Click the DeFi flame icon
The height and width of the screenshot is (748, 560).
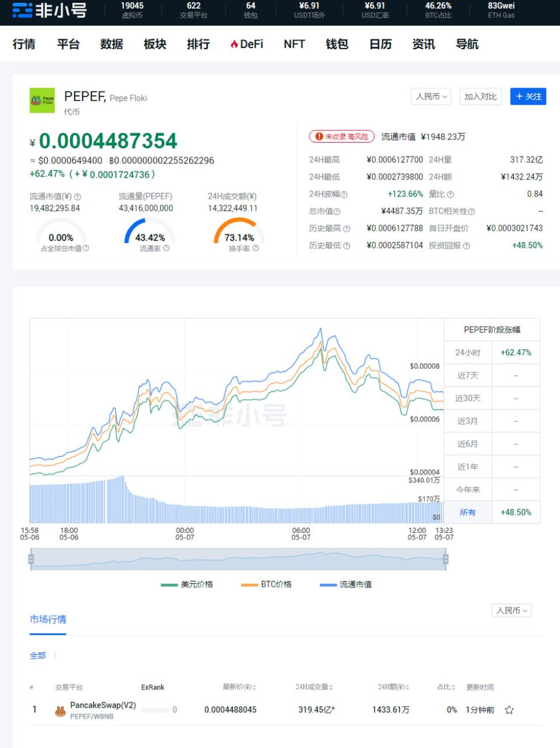click(234, 44)
